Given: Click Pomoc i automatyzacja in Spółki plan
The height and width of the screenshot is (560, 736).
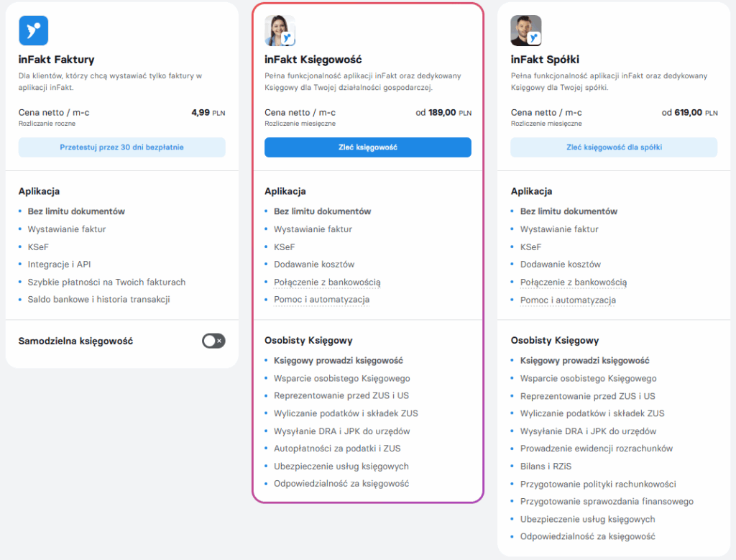Looking at the screenshot, I should (568, 300).
